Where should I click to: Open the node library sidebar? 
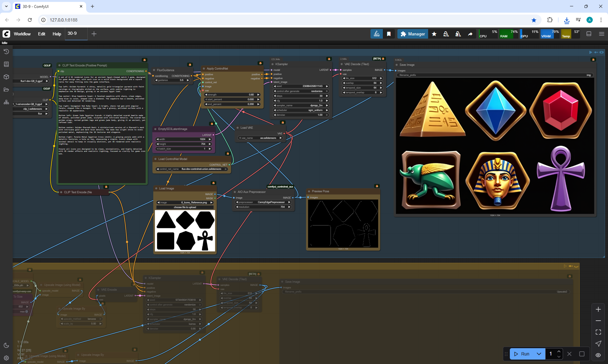[x=6, y=64]
